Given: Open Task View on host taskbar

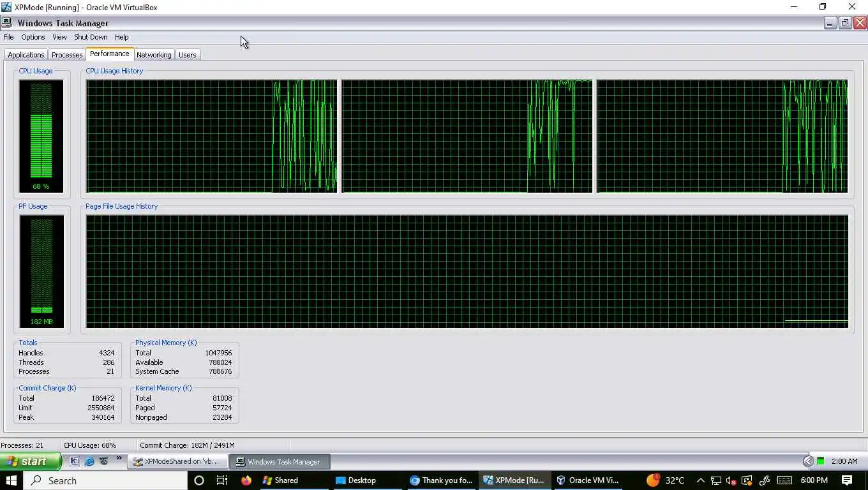Looking at the screenshot, I should coord(222,480).
